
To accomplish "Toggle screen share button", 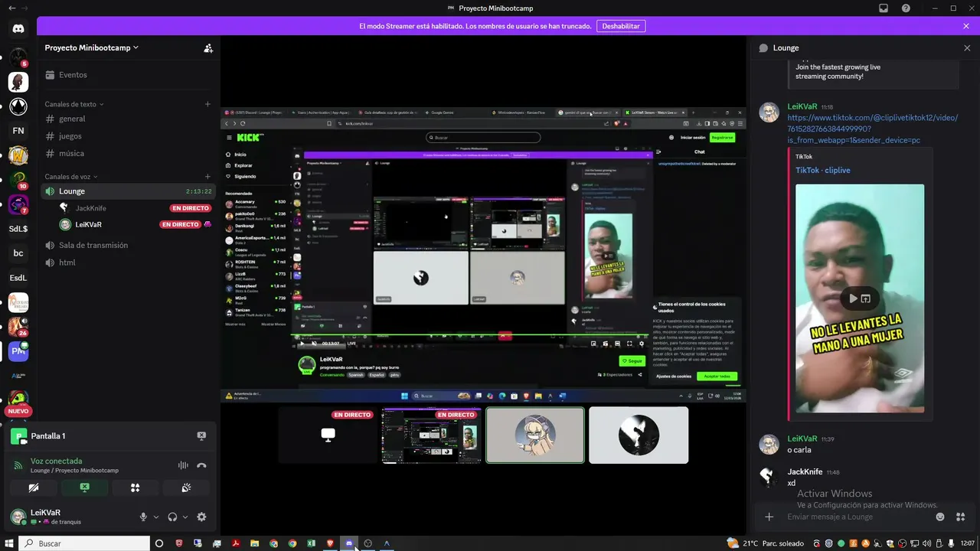I will point(84,487).
